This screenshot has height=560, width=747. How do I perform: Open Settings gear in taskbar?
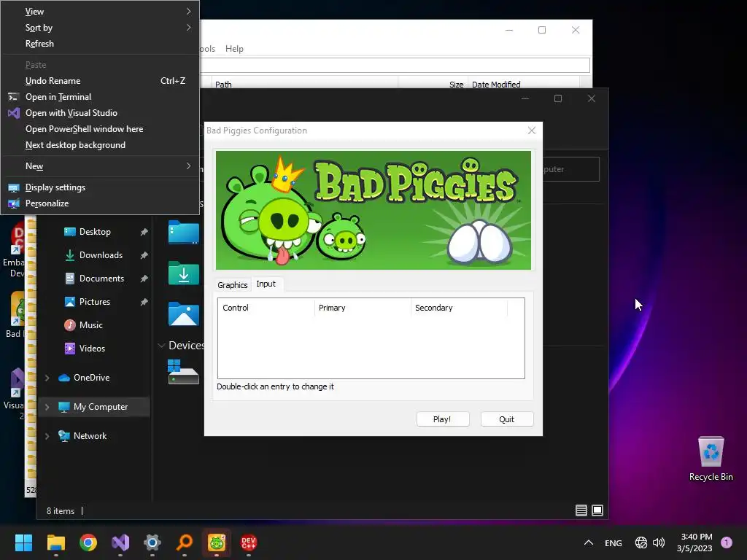coord(152,542)
